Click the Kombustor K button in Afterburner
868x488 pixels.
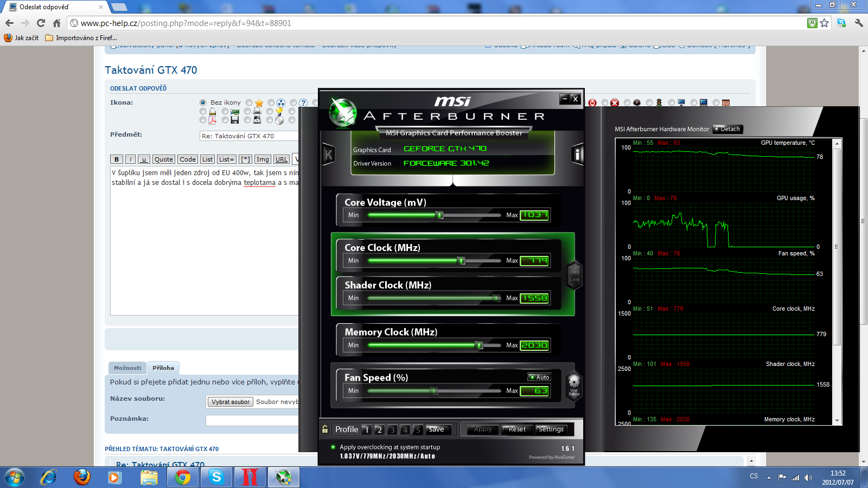click(x=328, y=155)
